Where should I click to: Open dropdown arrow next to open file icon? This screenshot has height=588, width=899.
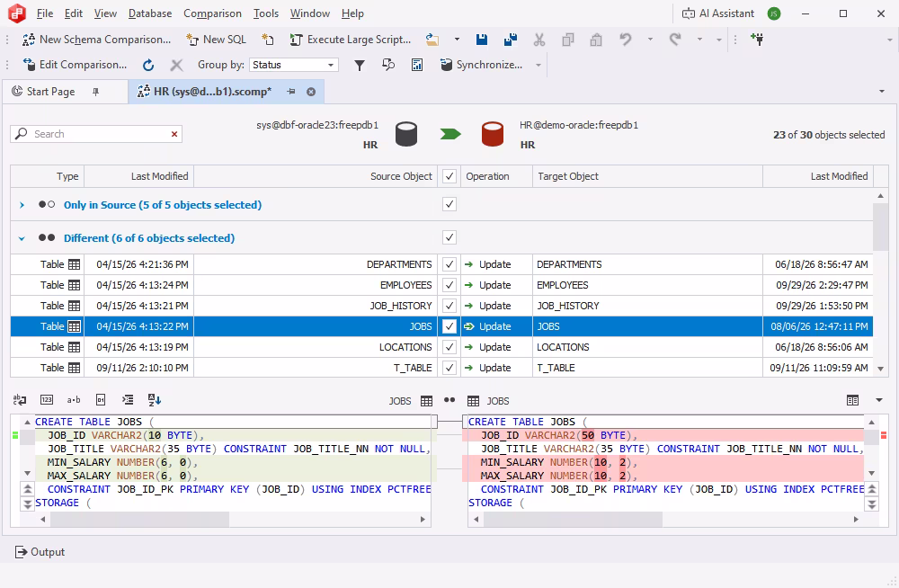pyautogui.click(x=457, y=40)
